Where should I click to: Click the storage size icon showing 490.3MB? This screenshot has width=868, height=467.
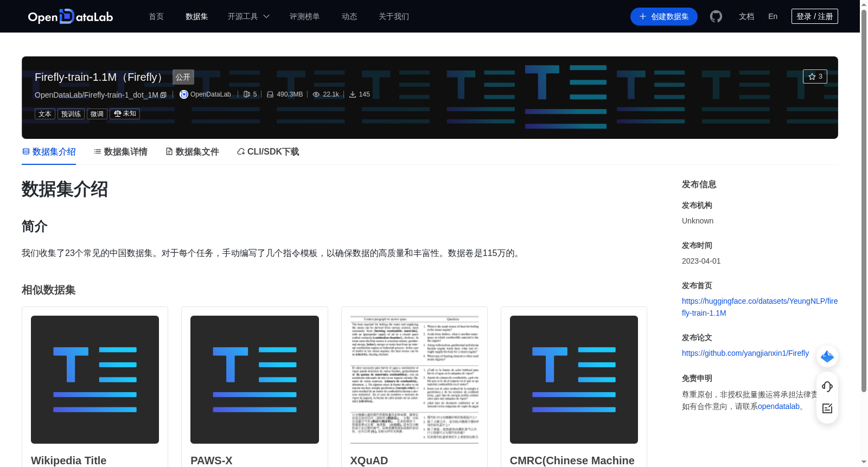click(x=270, y=94)
